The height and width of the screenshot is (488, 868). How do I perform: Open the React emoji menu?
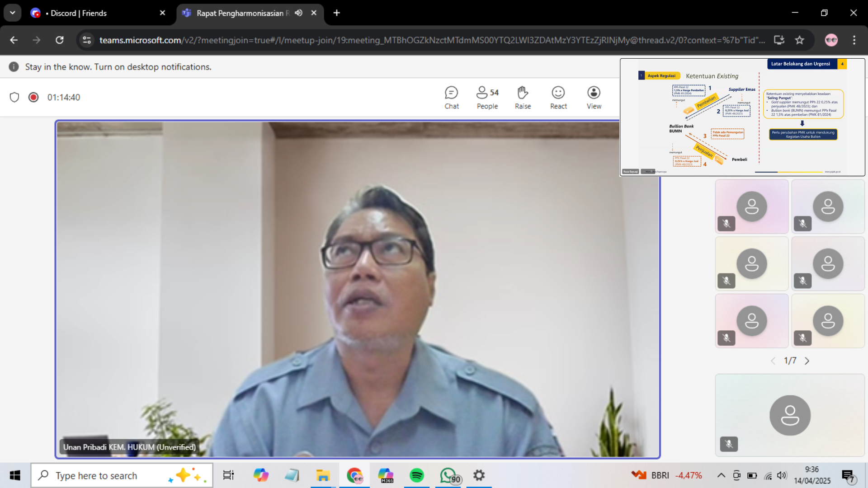point(558,98)
